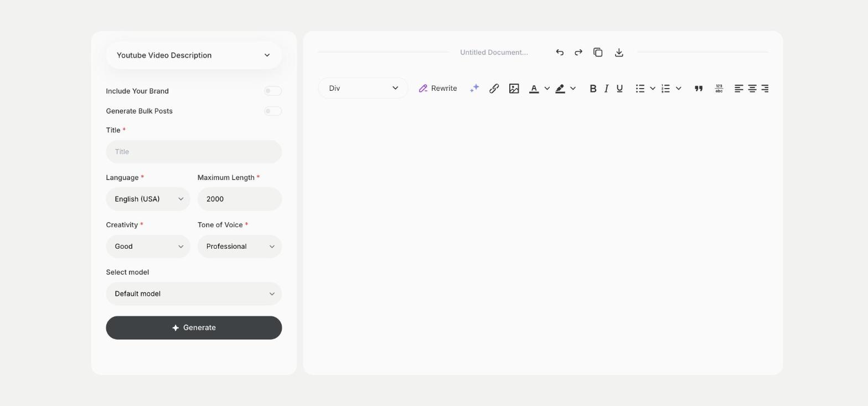Open the Div block format dropdown
The width and height of the screenshot is (868, 406).
(363, 88)
